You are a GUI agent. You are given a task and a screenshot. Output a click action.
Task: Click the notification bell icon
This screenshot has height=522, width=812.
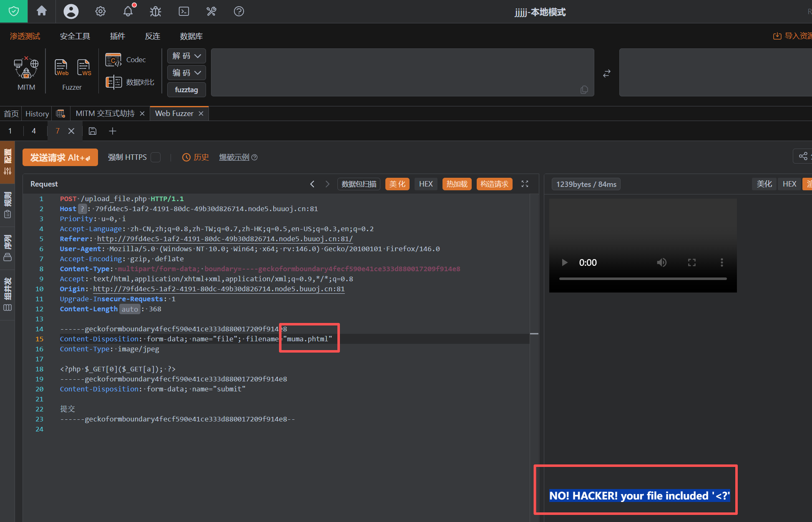[x=128, y=11]
